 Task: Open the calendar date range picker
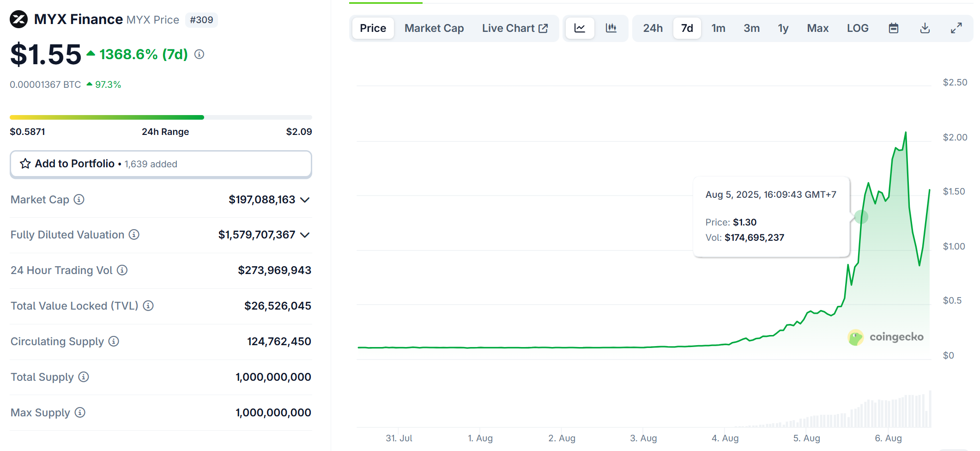[894, 28]
